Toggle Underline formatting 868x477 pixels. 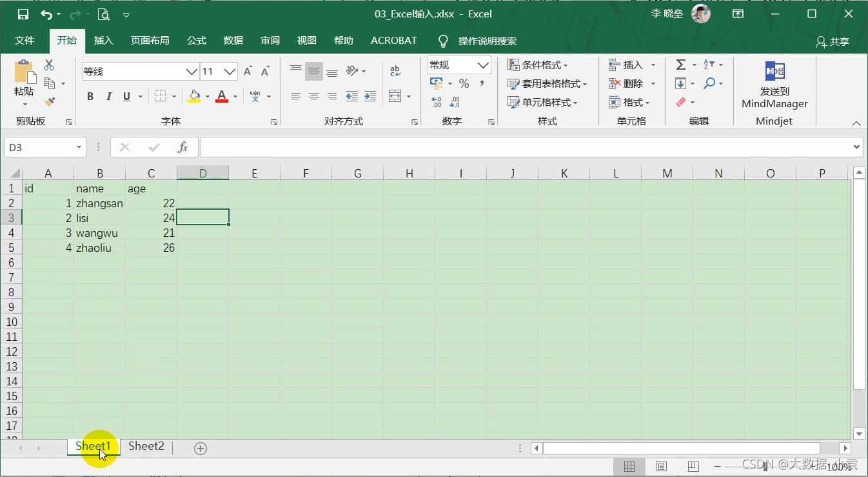click(126, 96)
